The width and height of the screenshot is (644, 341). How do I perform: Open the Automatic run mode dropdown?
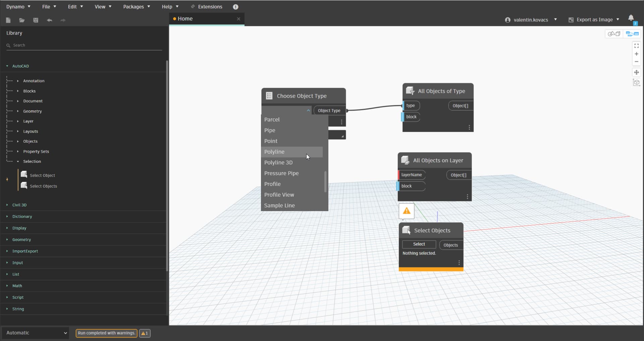click(36, 333)
